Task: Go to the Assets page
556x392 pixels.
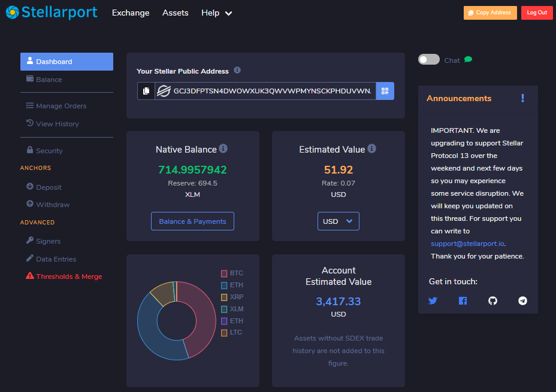Action: pos(175,13)
